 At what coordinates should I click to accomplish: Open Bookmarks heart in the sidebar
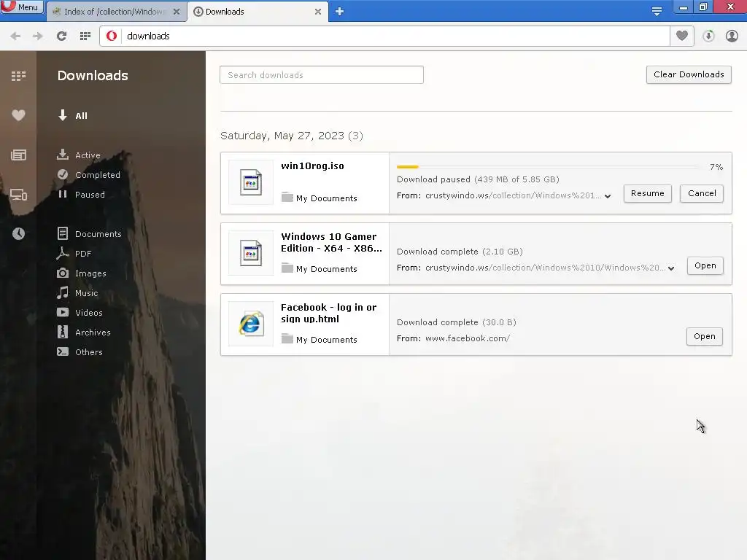(x=18, y=115)
